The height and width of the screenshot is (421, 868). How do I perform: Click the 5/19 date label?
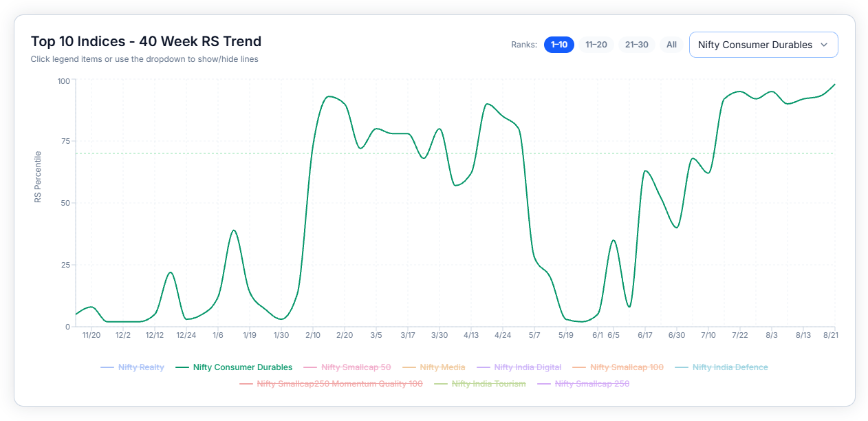coord(566,335)
